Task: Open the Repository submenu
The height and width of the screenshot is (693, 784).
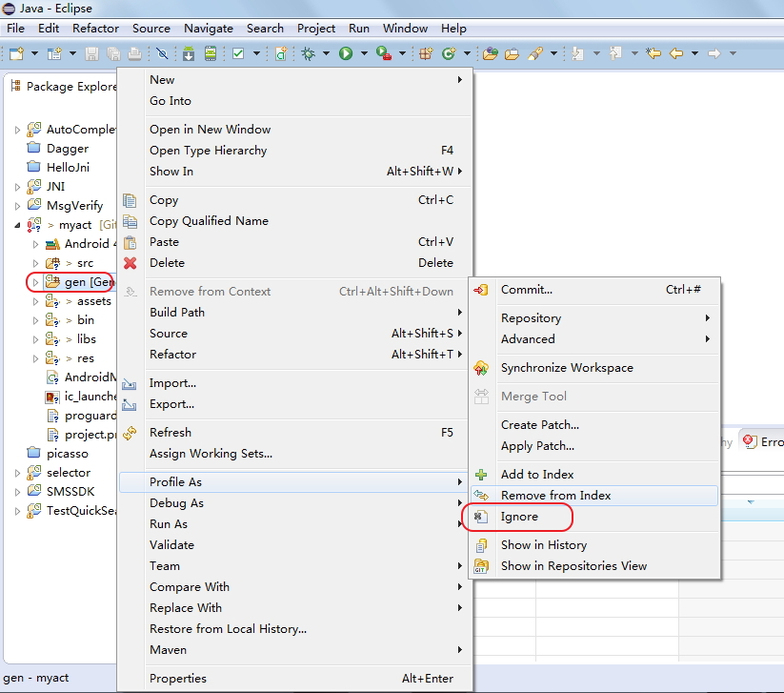Action: (594, 318)
